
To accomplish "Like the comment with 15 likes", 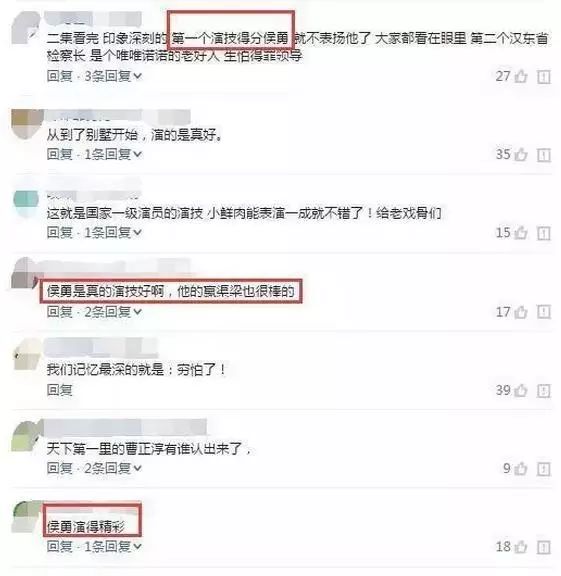I will click(x=521, y=233).
